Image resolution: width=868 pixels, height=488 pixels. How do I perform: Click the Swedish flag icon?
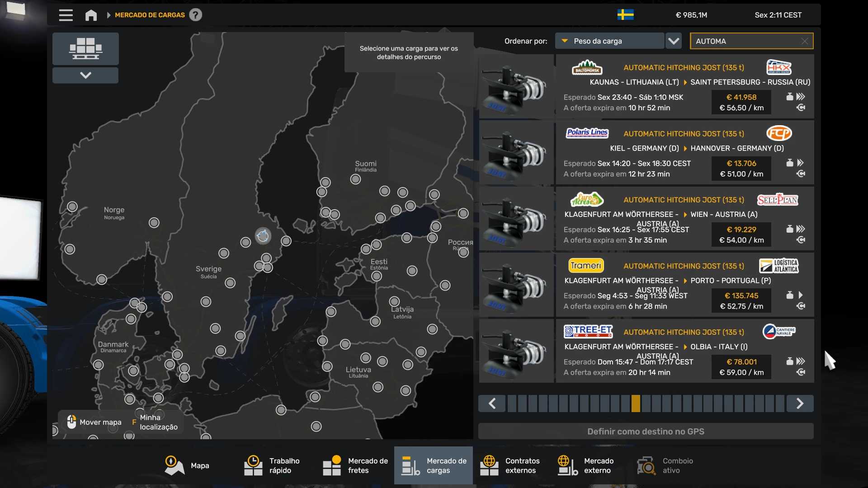[625, 15]
